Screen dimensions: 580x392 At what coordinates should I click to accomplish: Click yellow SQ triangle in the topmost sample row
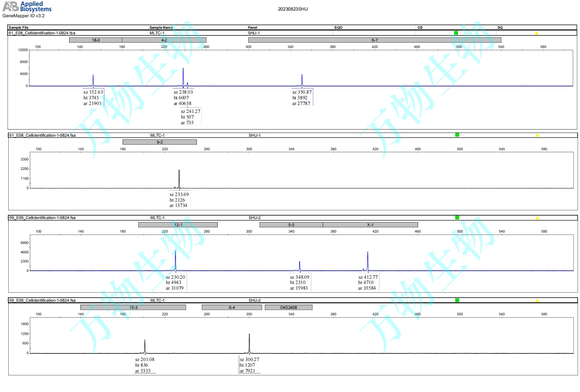point(536,33)
